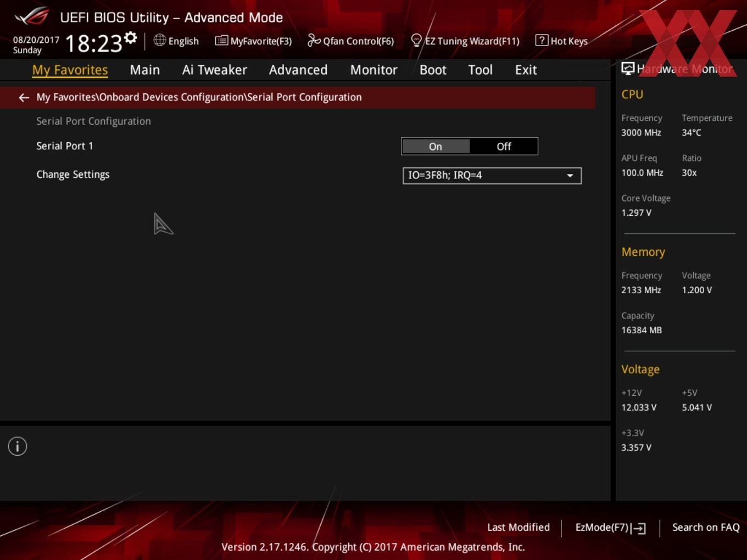Click the Qfan Control fan icon
The image size is (747, 560).
pos(314,40)
